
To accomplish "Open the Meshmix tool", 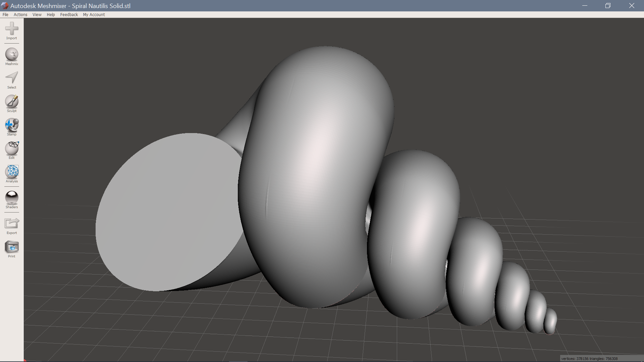I will (x=12, y=54).
